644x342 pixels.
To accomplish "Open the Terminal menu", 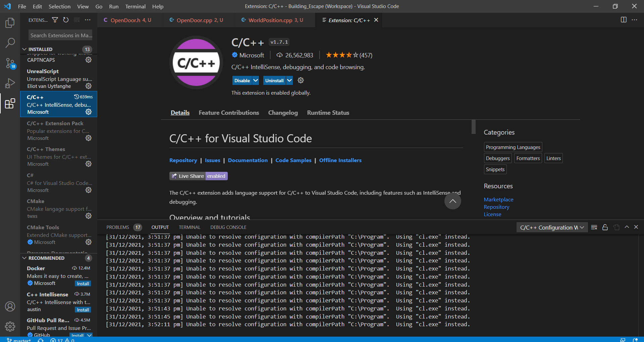I will tap(135, 6).
